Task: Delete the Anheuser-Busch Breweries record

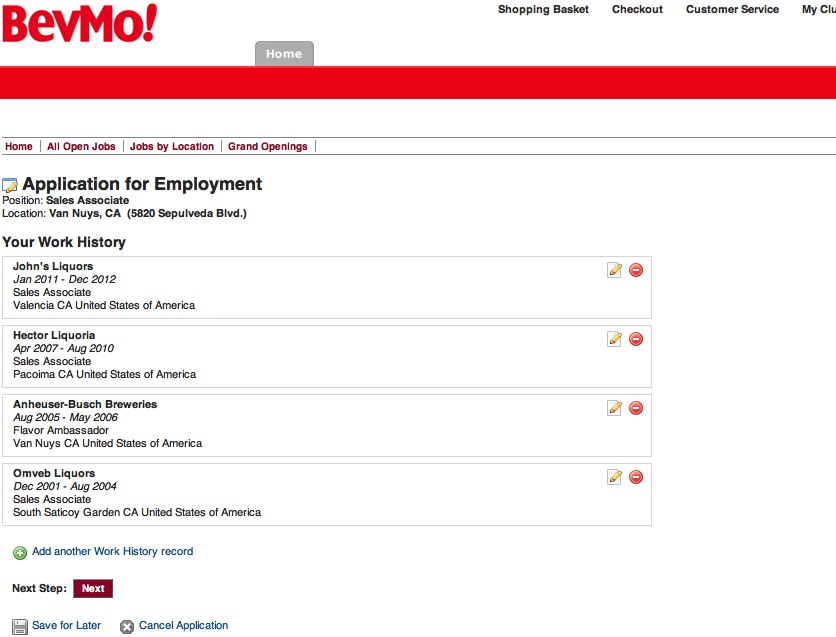Action: pyautogui.click(x=636, y=407)
